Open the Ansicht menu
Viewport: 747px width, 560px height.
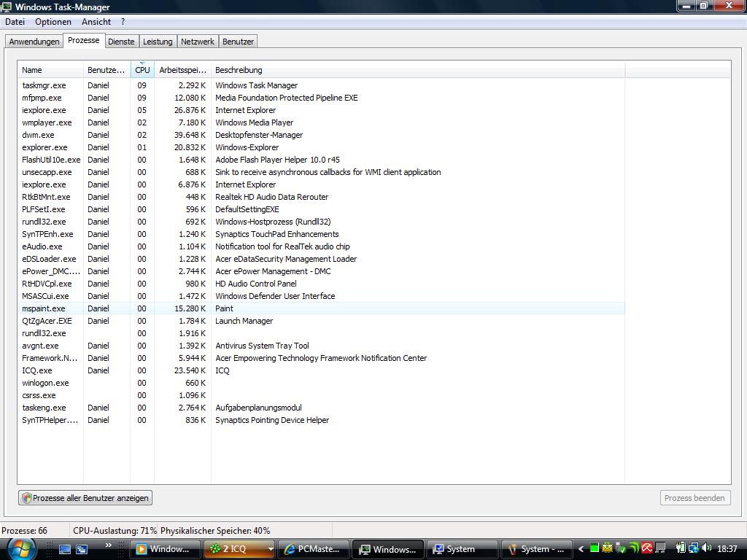(x=96, y=22)
